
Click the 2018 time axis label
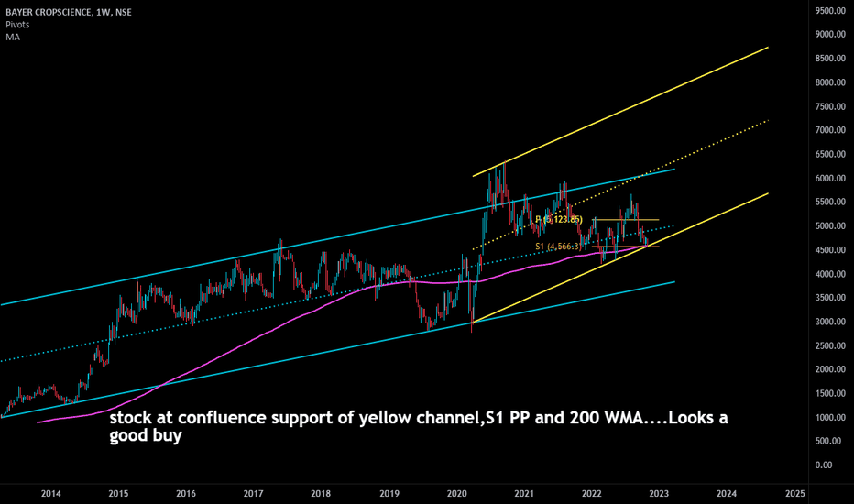click(321, 494)
